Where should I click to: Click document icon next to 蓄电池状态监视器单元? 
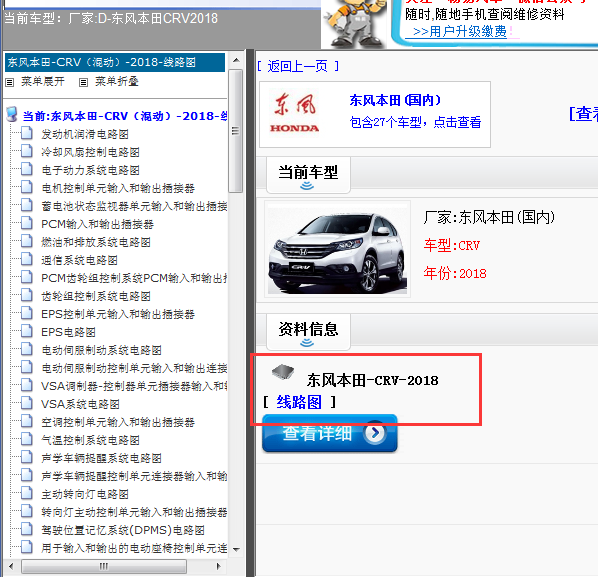tap(26, 206)
